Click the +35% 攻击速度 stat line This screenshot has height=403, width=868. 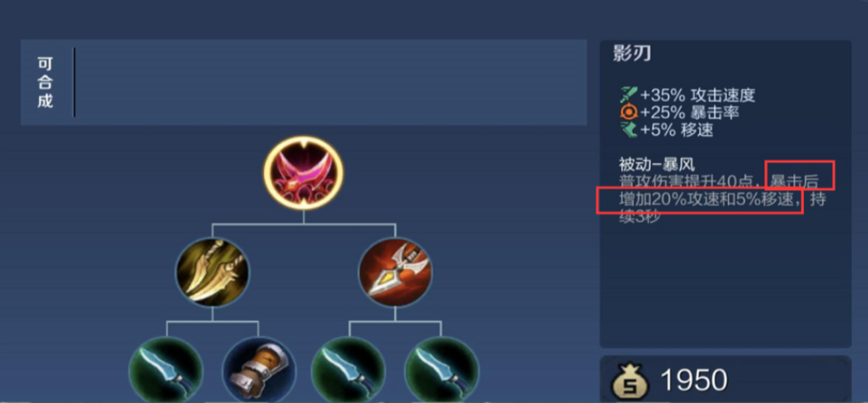pos(698,96)
